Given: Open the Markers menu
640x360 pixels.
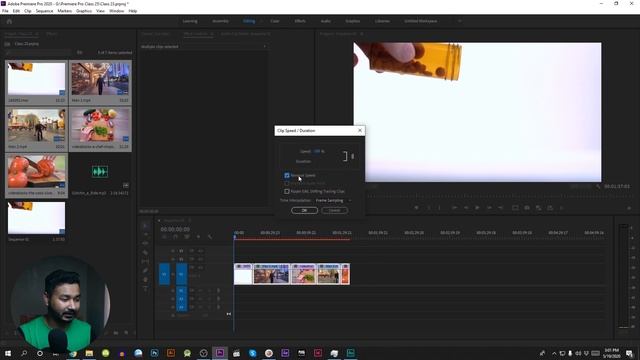Looking at the screenshot, I should [64, 11].
